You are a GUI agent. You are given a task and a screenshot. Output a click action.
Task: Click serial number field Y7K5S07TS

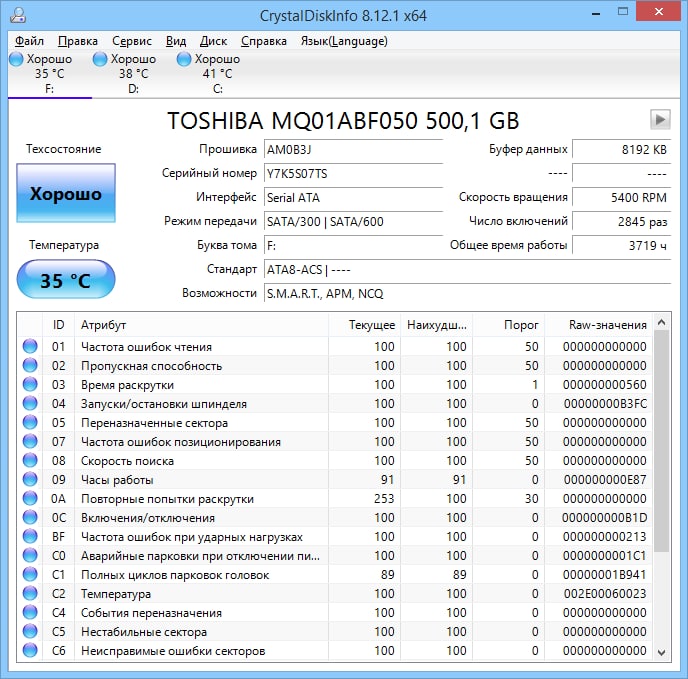pyautogui.click(x=354, y=174)
